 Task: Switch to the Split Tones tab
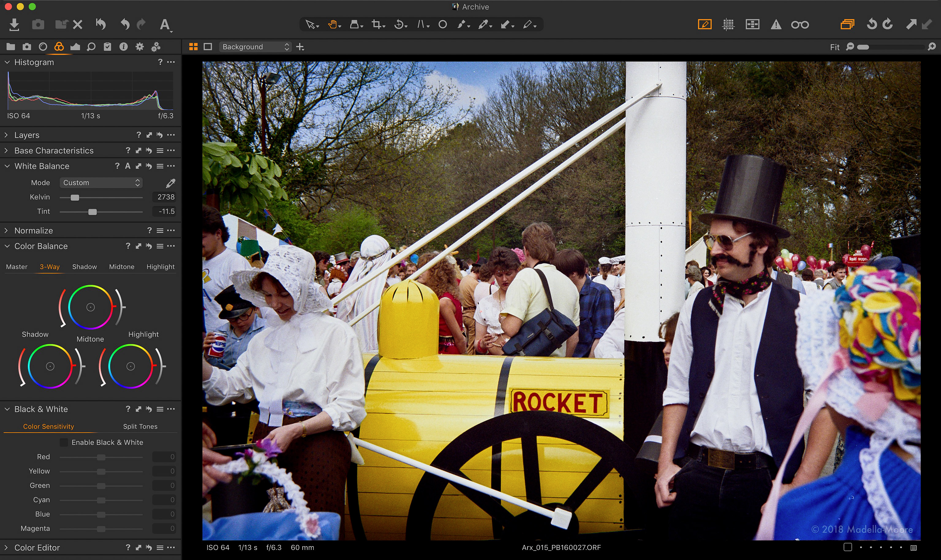[140, 426]
